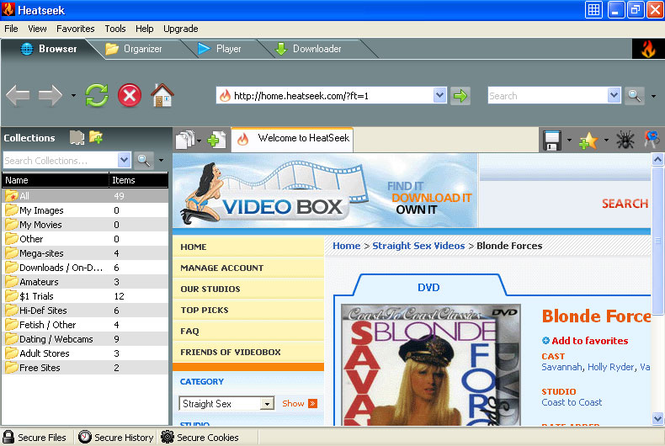This screenshot has width=665, height=446.
Task: Click the Show button beside category
Action: (299, 404)
